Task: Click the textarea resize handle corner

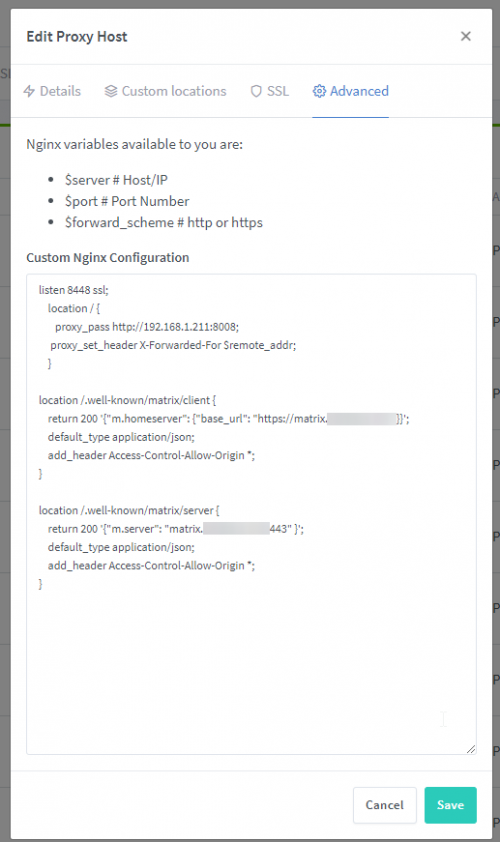Action: click(x=470, y=749)
